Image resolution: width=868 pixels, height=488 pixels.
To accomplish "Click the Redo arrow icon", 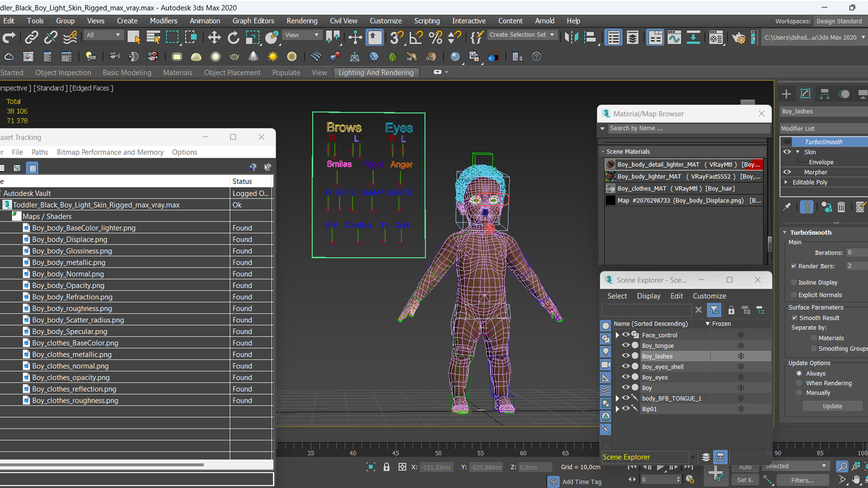I will click(x=9, y=38).
